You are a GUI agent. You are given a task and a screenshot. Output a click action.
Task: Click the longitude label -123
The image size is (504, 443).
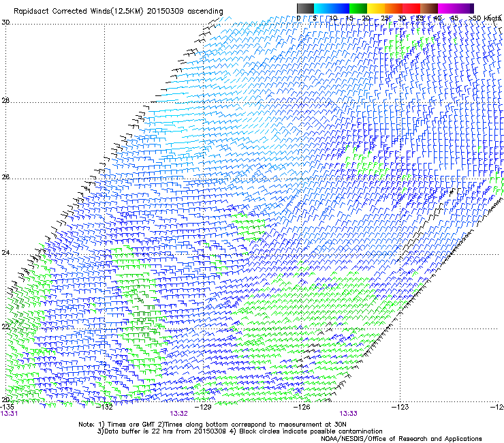400,407
